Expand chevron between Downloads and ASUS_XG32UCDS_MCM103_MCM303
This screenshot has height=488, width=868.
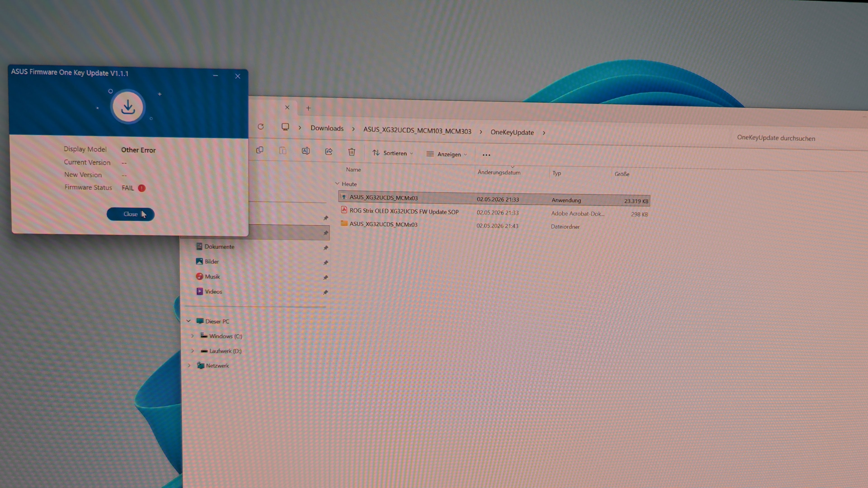click(353, 129)
